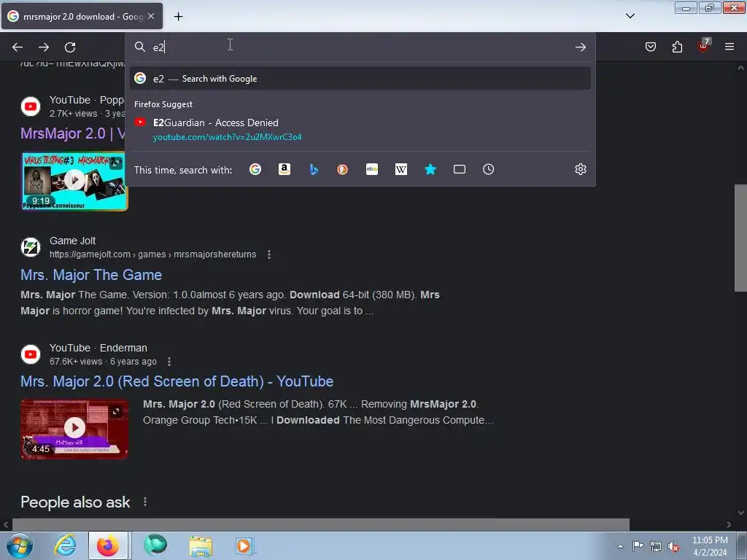Click Firefox icon in taskbar
Screen dimensions: 747x560
tap(108, 545)
